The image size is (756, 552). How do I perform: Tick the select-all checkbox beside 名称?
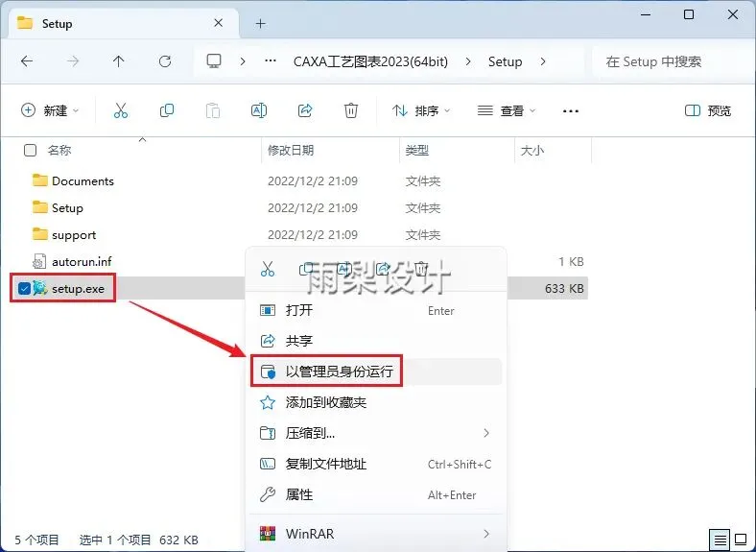(30, 151)
